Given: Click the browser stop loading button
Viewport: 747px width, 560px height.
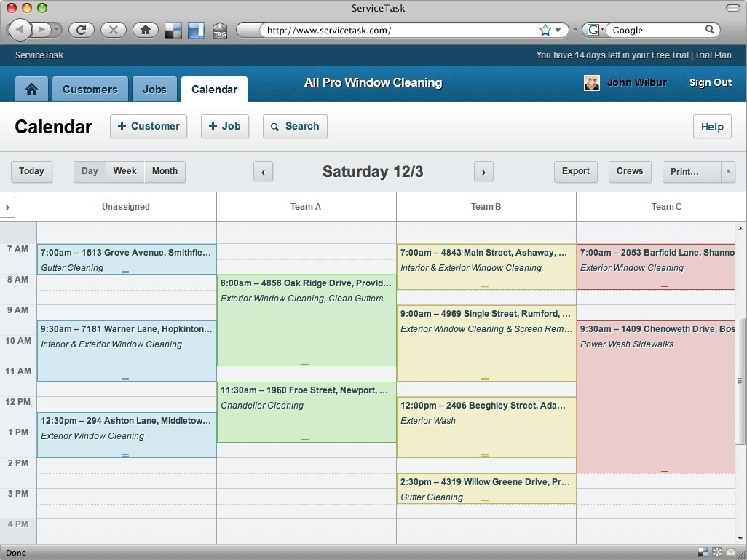Looking at the screenshot, I should [113, 30].
